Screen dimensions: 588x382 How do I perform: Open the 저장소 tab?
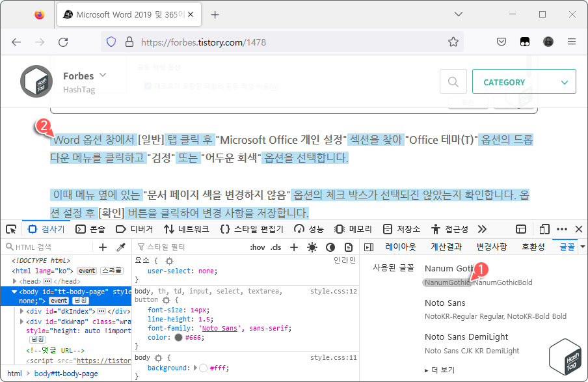tap(401, 229)
